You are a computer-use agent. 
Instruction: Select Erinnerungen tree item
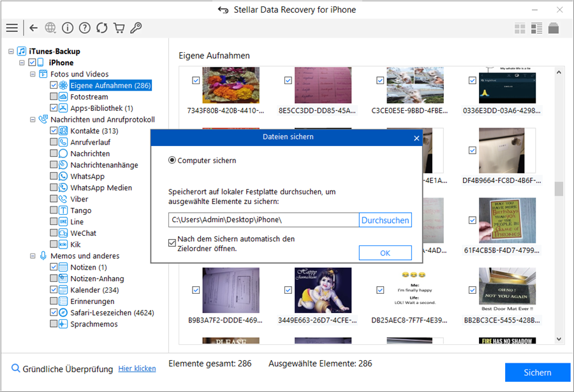(92, 301)
